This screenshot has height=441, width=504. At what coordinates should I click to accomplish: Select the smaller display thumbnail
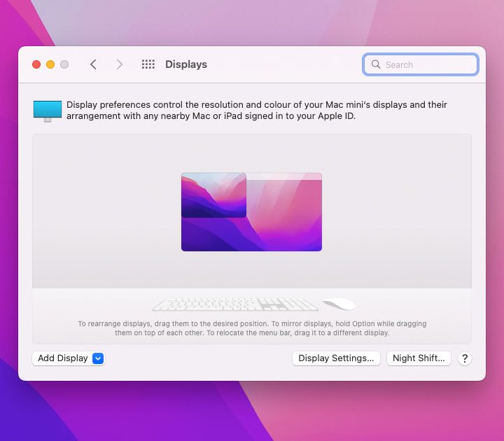(213, 195)
